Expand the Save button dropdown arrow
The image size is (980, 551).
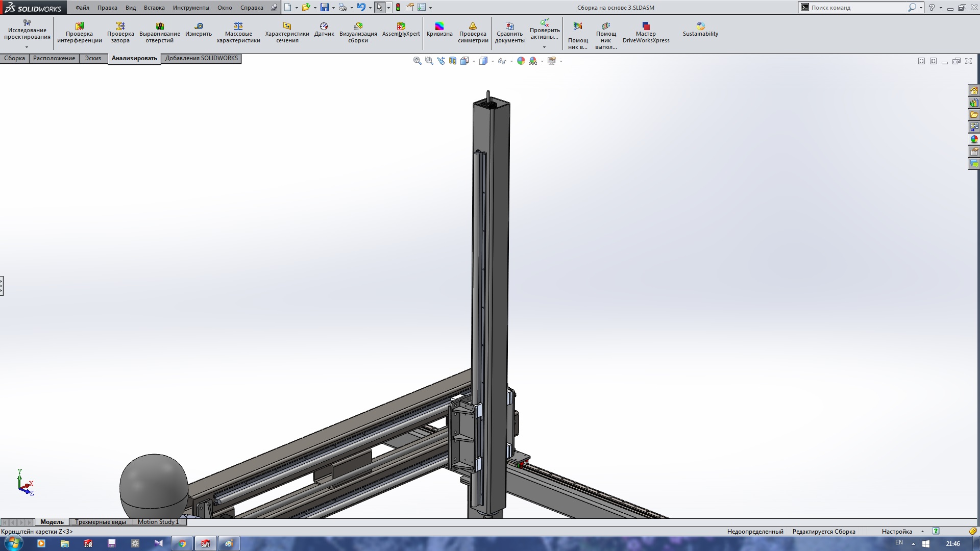point(333,8)
